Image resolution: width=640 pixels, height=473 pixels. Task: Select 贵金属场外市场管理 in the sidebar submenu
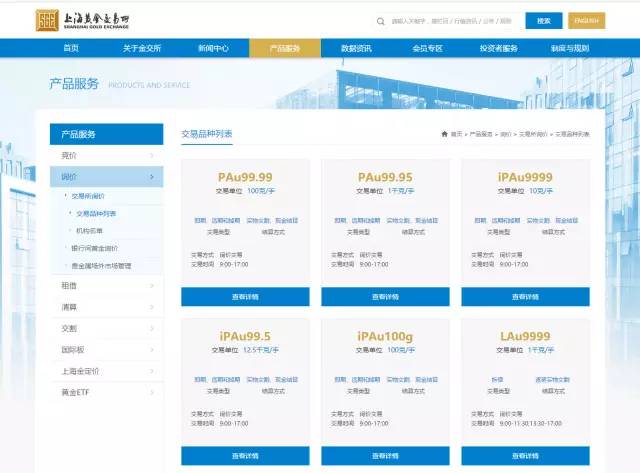click(101, 266)
